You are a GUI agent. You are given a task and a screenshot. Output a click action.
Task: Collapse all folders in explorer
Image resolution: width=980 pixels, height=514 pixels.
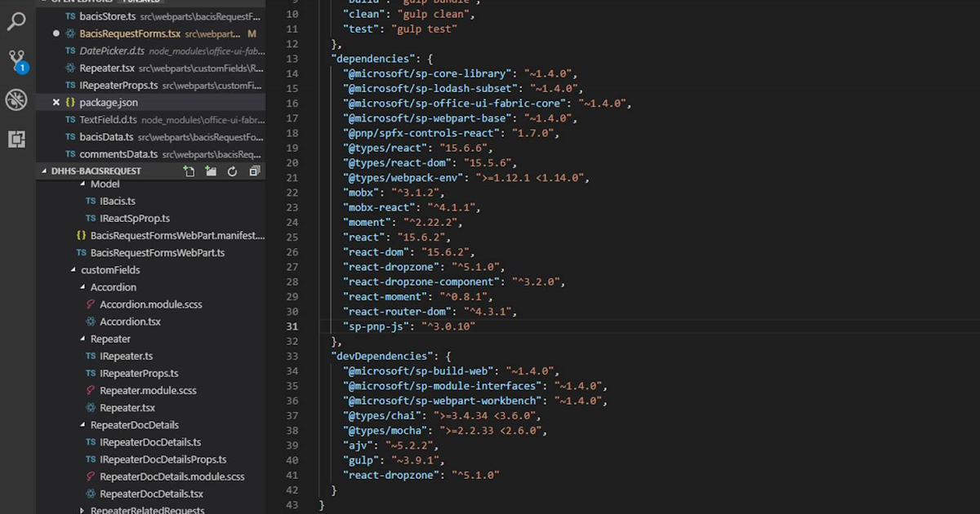click(254, 171)
